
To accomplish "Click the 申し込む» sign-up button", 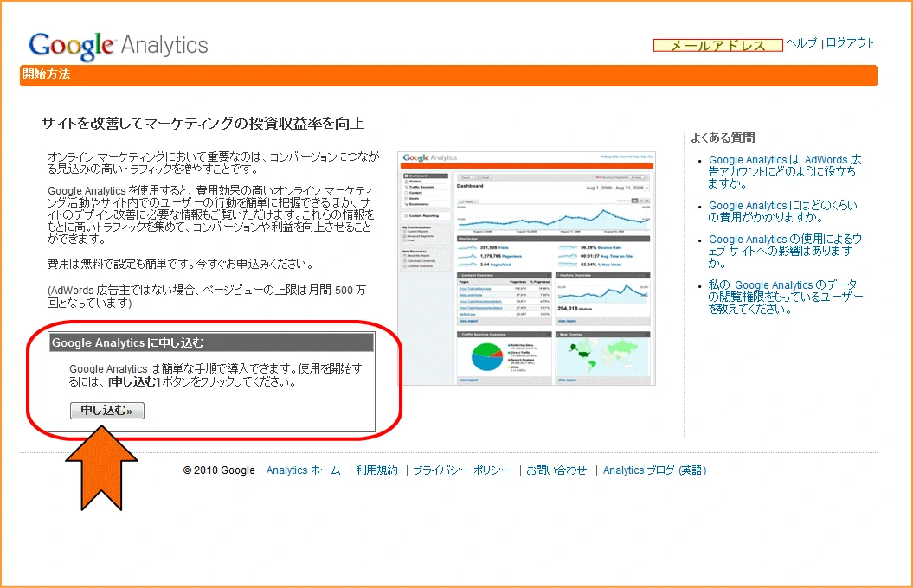I will (107, 411).
